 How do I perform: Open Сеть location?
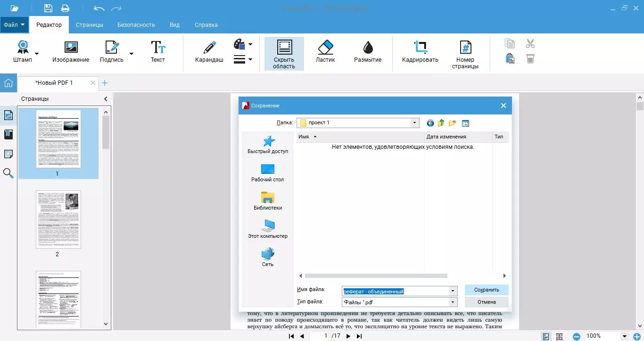[268, 258]
